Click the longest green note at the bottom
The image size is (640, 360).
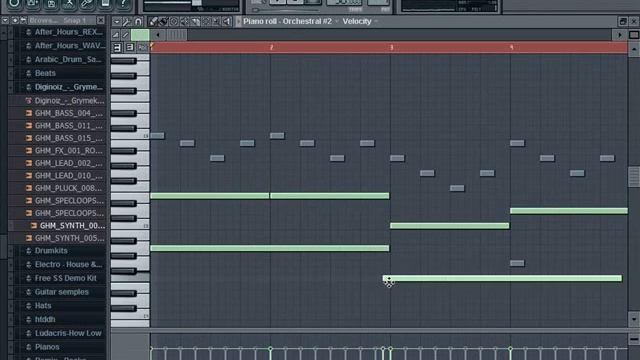(502, 278)
